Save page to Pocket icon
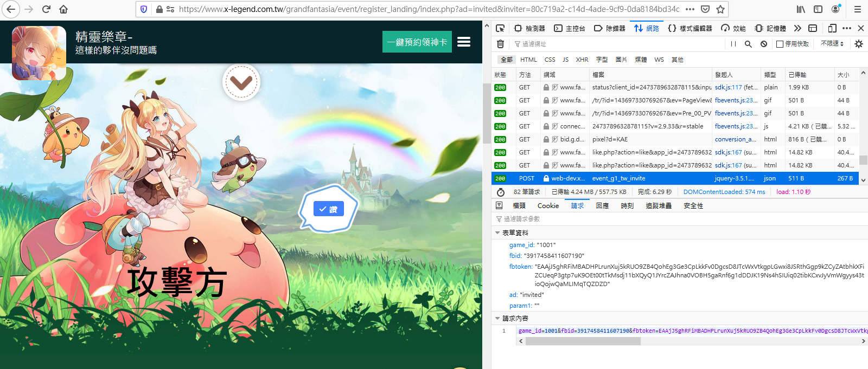This screenshot has width=868, height=369. coord(705,9)
